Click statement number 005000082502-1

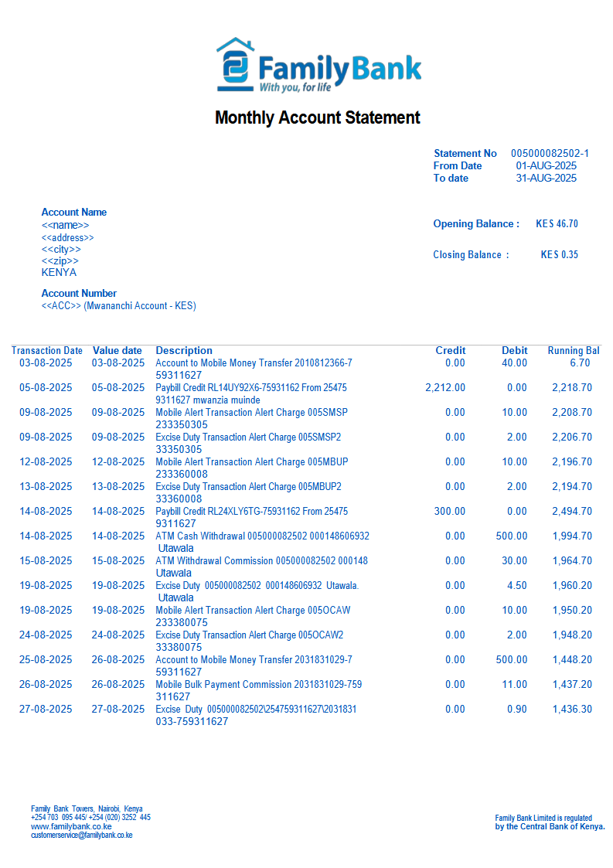click(550, 153)
